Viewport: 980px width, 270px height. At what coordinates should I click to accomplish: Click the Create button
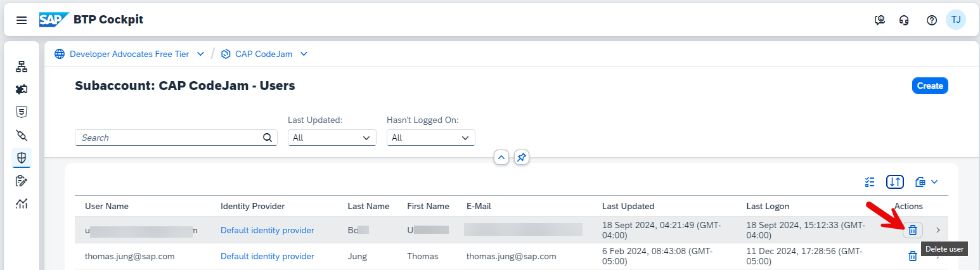[930, 86]
